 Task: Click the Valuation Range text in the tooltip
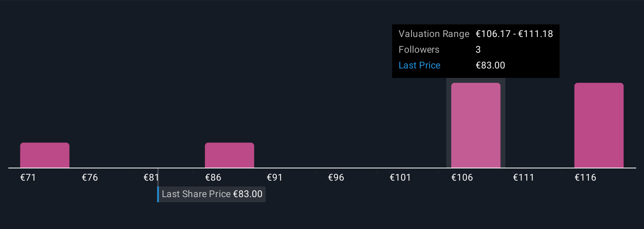coord(434,34)
